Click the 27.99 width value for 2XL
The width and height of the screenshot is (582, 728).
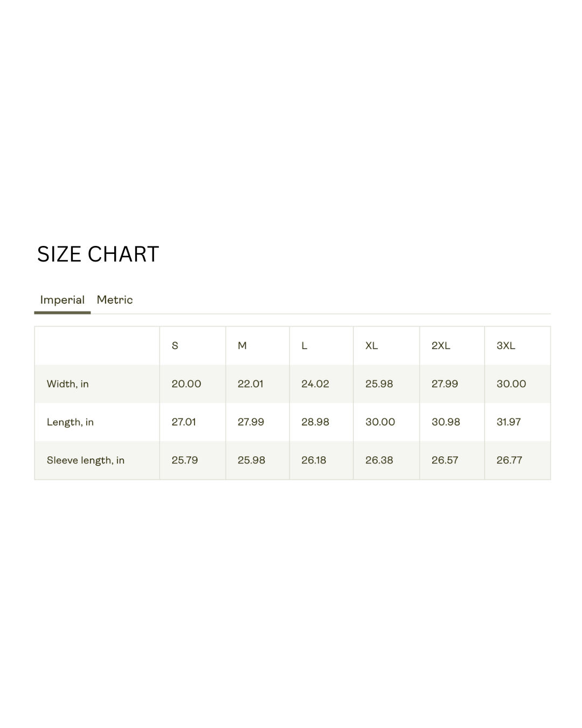click(x=445, y=384)
